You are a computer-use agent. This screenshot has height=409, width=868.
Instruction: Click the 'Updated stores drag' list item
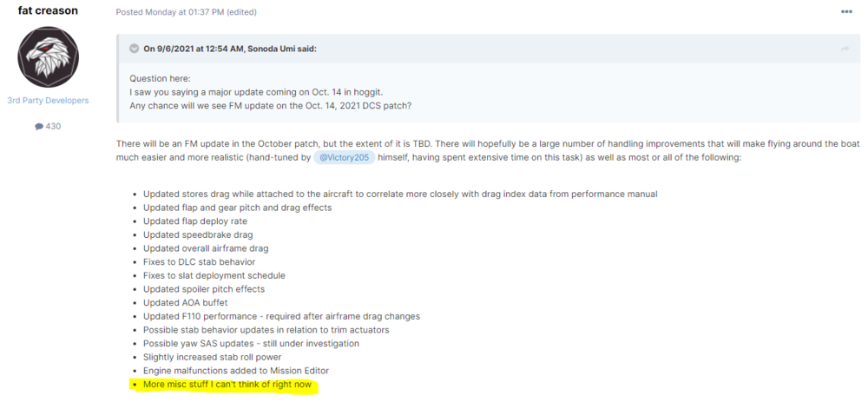coord(400,194)
